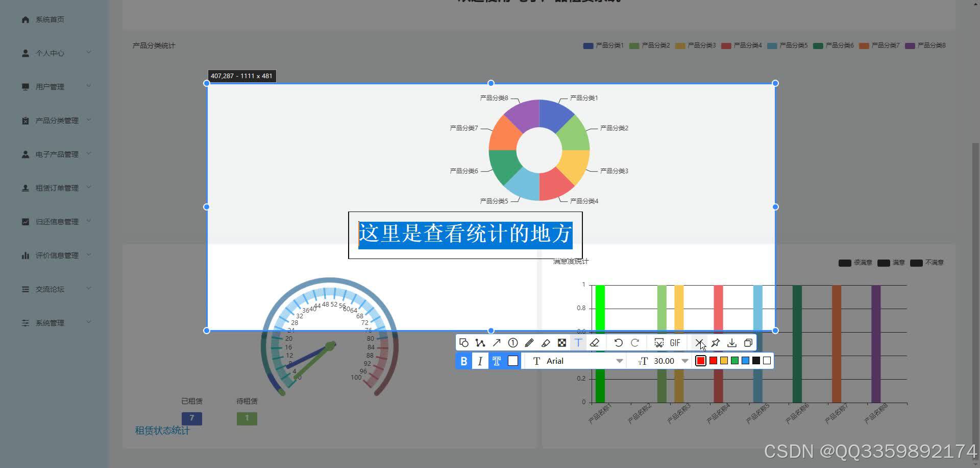This screenshot has width=980, height=468.
Task: Pick the blue color swatch
Action: click(x=745, y=361)
